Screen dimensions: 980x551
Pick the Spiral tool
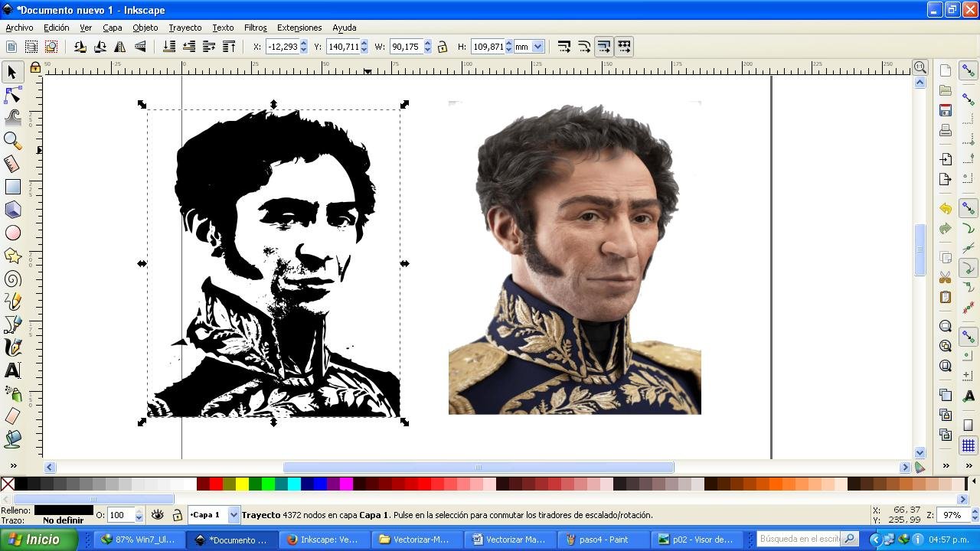click(12, 279)
